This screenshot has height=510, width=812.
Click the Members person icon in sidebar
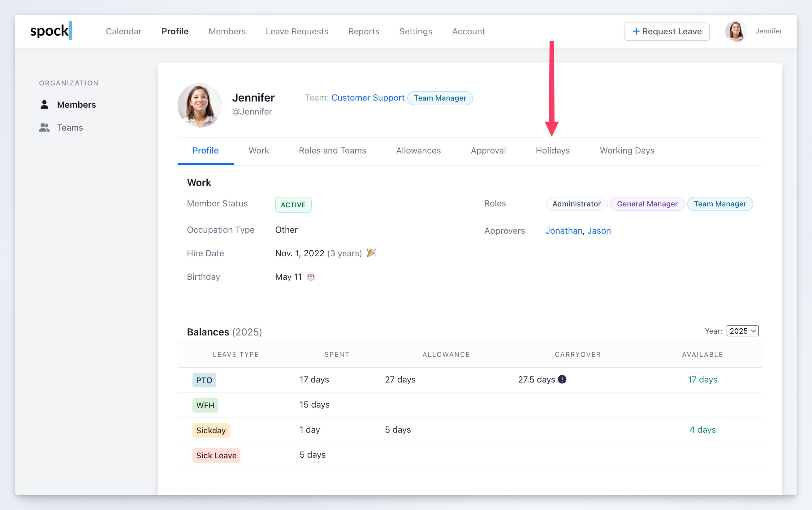(44, 105)
